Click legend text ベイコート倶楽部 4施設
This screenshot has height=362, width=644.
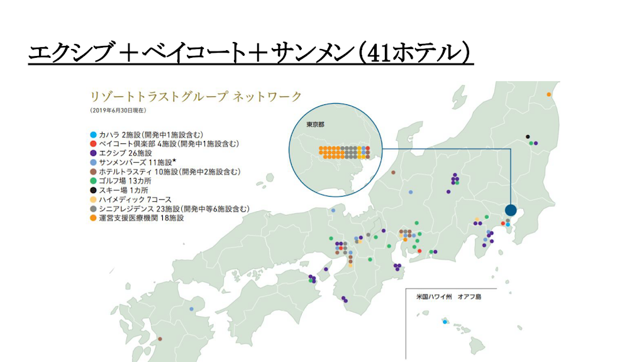coord(169,144)
